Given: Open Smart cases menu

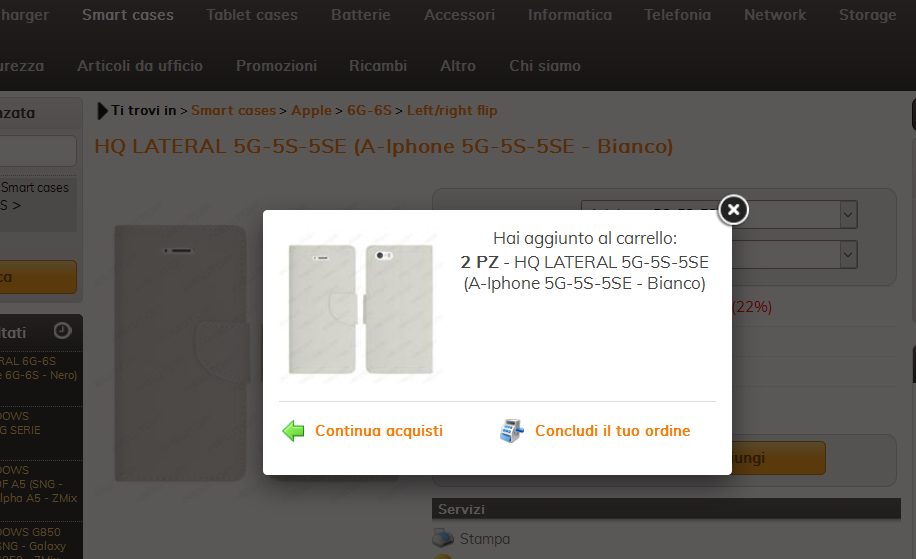Looking at the screenshot, I should point(128,15).
